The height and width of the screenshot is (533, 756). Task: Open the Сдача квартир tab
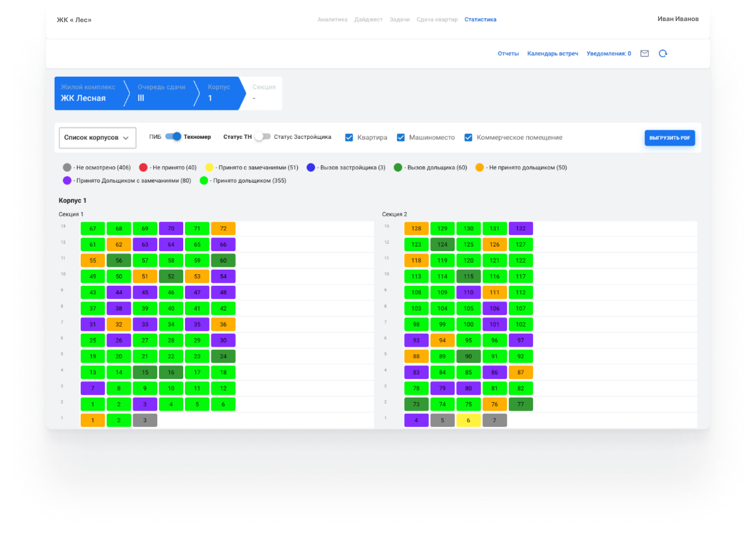[x=437, y=19]
